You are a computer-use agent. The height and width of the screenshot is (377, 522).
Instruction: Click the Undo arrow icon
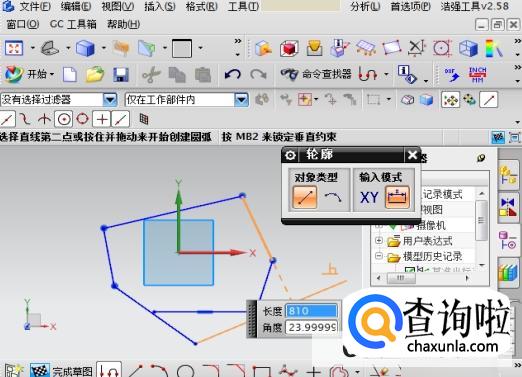[232, 74]
